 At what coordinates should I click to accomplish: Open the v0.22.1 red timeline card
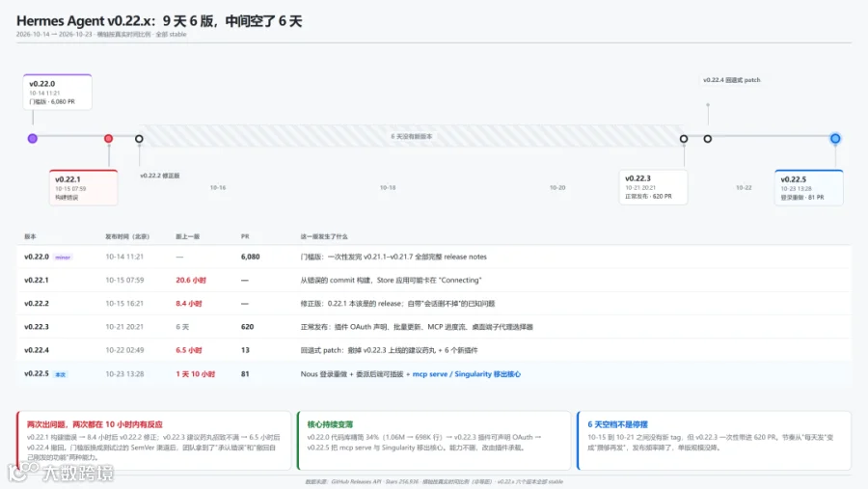[x=84, y=188]
